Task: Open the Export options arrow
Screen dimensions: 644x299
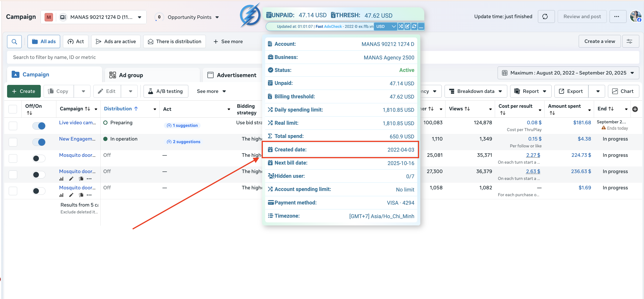Action: pos(598,91)
